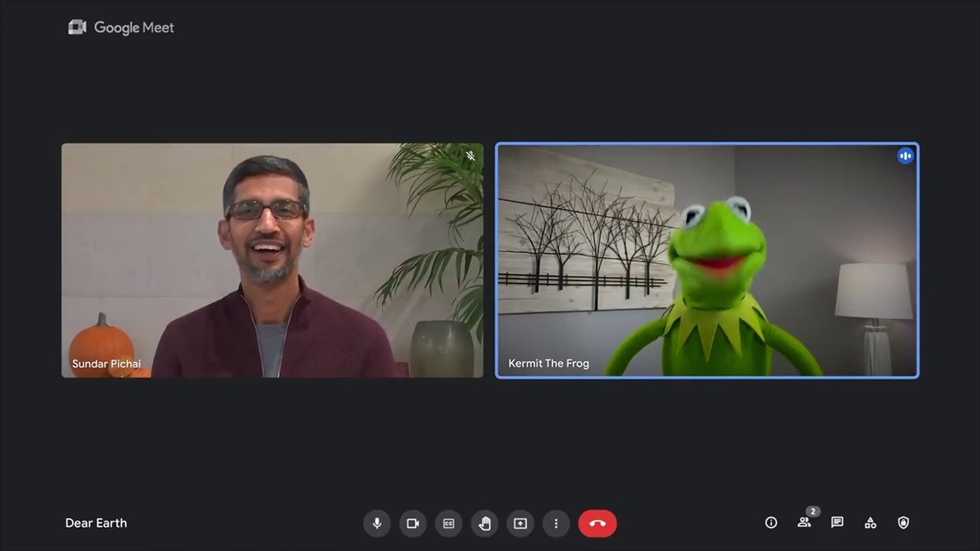
Task: Click the speaking audio indicator on Kermit's tile
Action: [x=906, y=155]
